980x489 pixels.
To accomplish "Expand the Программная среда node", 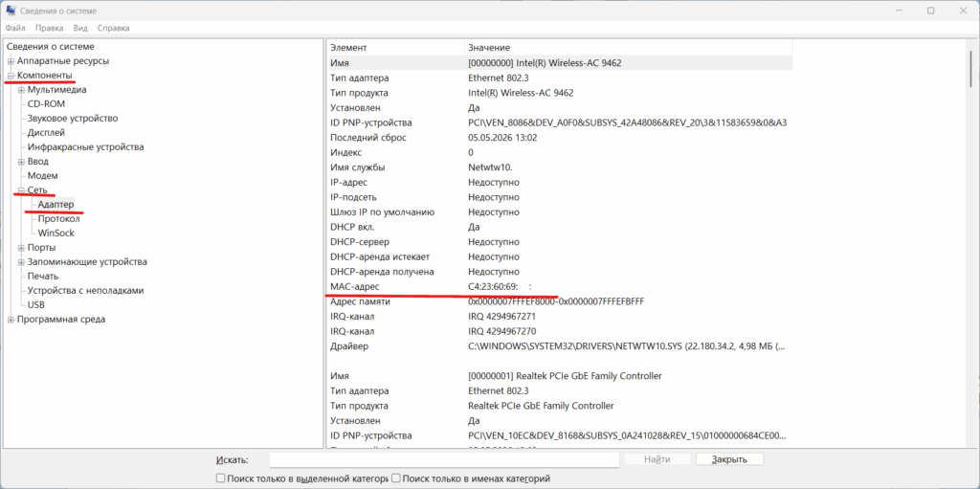I will [x=11, y=320].
